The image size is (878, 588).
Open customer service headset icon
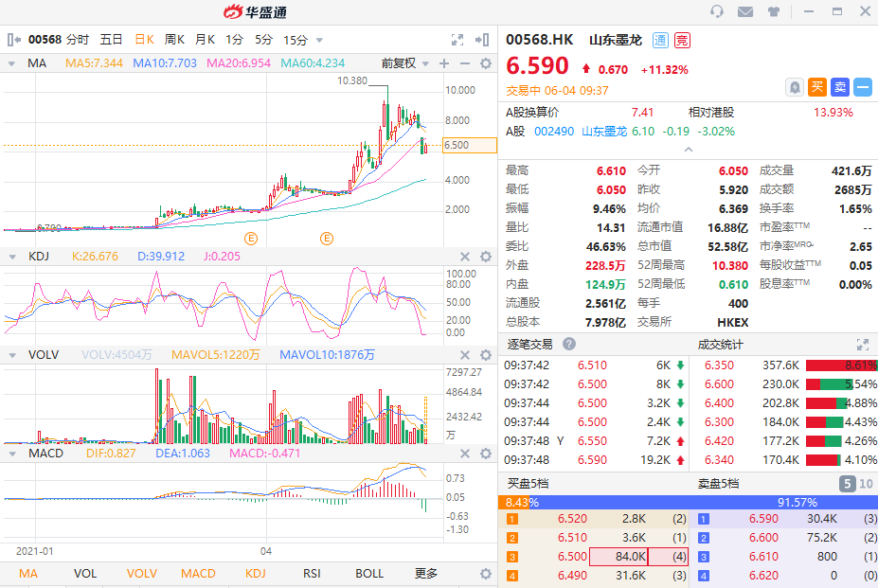716,11
